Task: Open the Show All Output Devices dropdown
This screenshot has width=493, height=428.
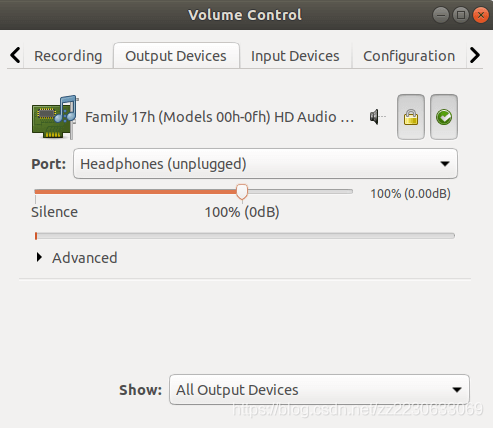Action: [x=319, y=389]
